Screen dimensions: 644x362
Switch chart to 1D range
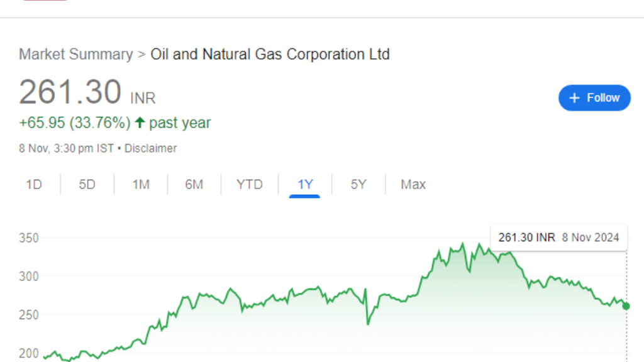click(x=34, y=184)
